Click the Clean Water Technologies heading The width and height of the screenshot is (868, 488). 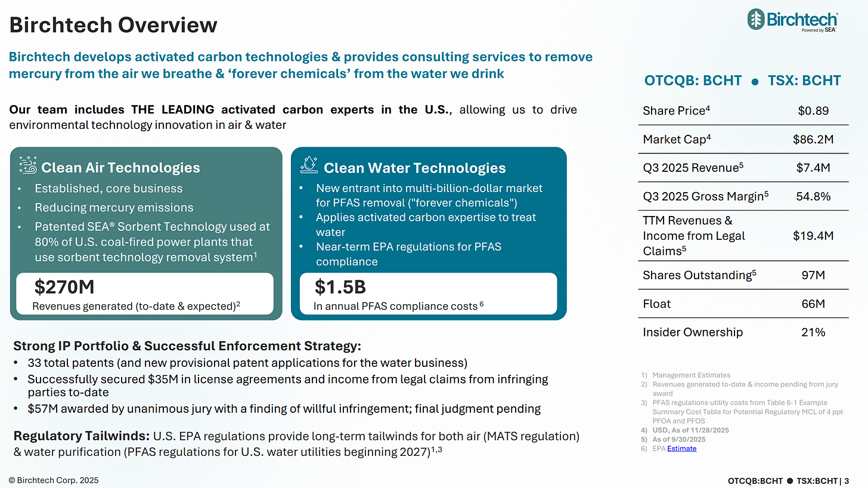point(414,168)
